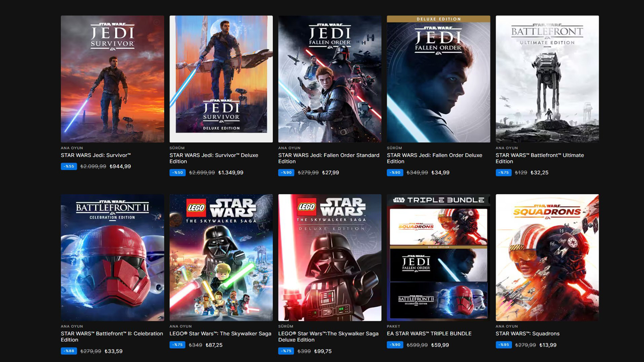Click 'SÜRÜM' label above Jedi: Survivor Deluxe Edition
This screenshot has height=362, width=644.
[177, 148]
